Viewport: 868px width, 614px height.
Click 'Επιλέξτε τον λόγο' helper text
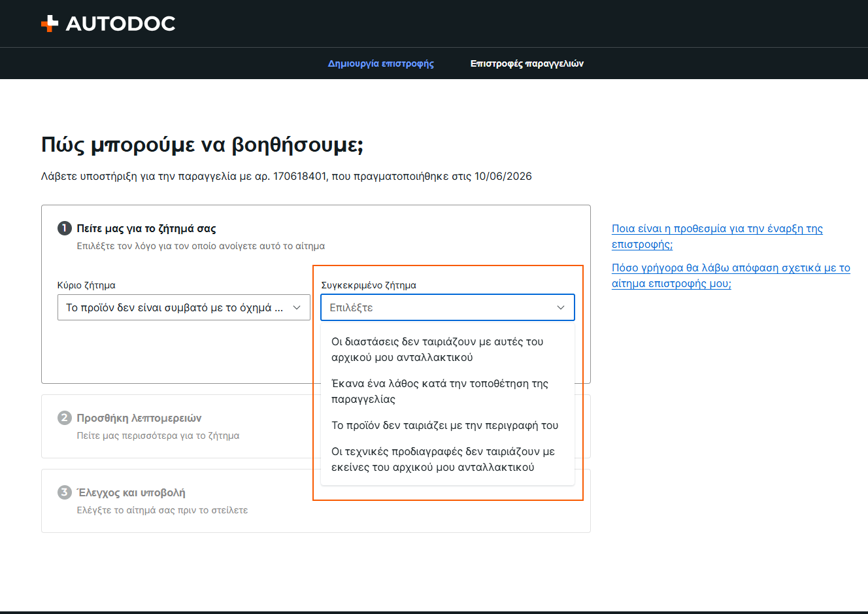201,246
